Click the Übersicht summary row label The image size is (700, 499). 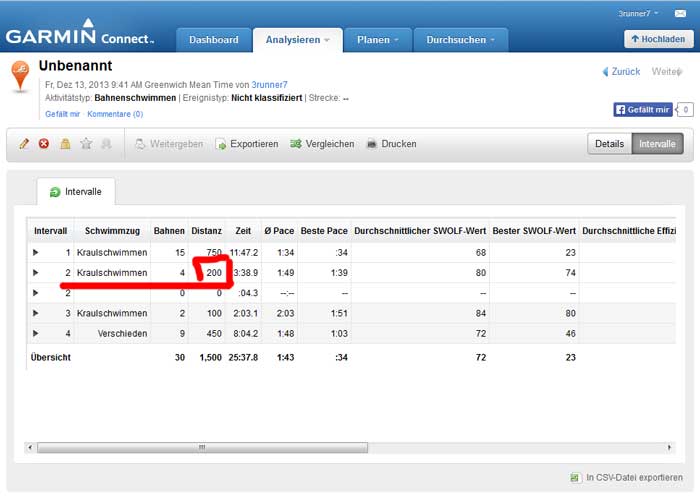click(x=50, y=358)
